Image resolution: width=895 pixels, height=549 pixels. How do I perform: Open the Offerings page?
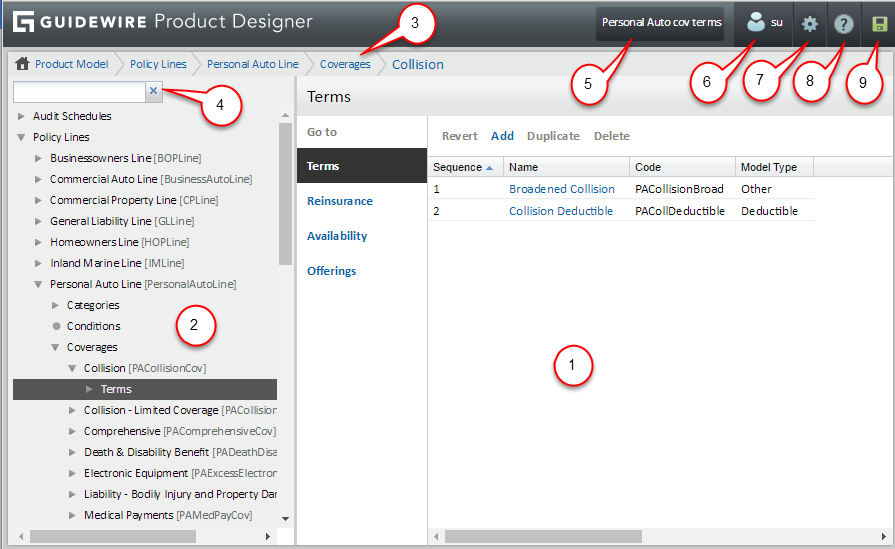(331, 271)
